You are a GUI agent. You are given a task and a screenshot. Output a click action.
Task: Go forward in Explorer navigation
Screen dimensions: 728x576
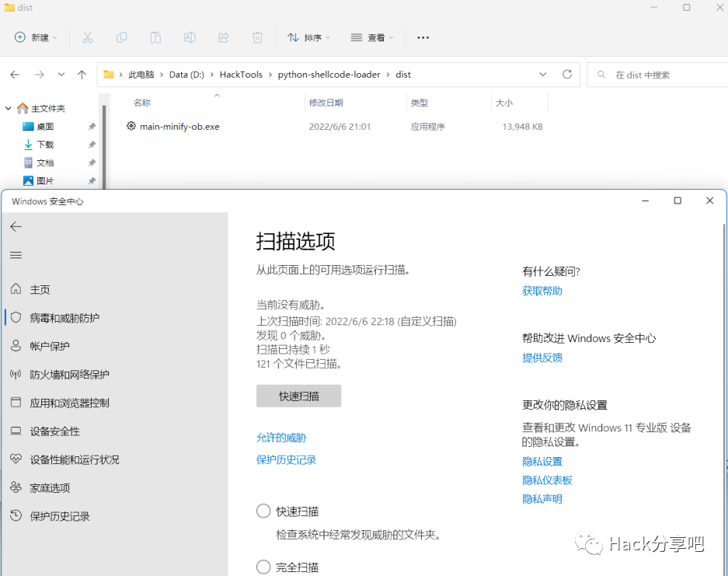pyautogui.click(x=40, y=75)
